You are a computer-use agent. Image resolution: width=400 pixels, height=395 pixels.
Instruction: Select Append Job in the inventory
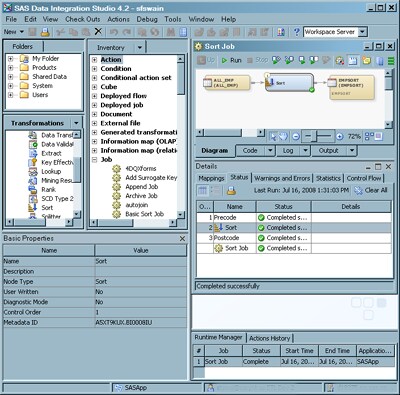(141, 187)
